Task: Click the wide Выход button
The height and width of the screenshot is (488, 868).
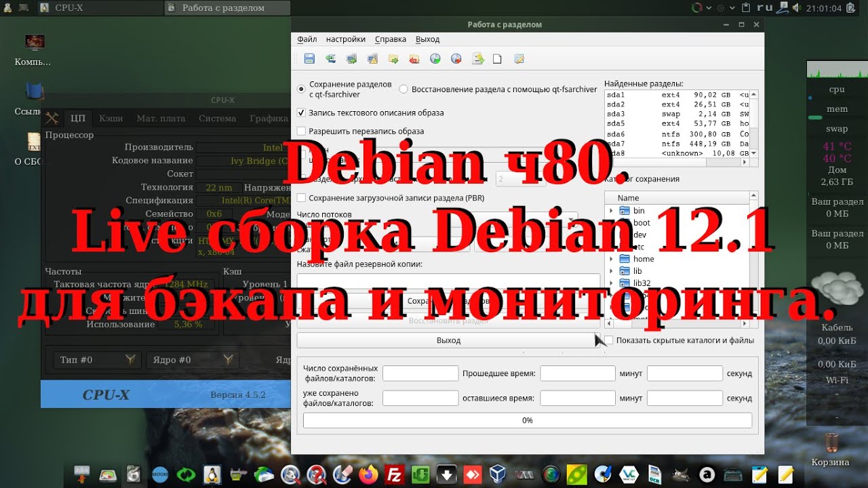Action: click(x=448, y=340)
